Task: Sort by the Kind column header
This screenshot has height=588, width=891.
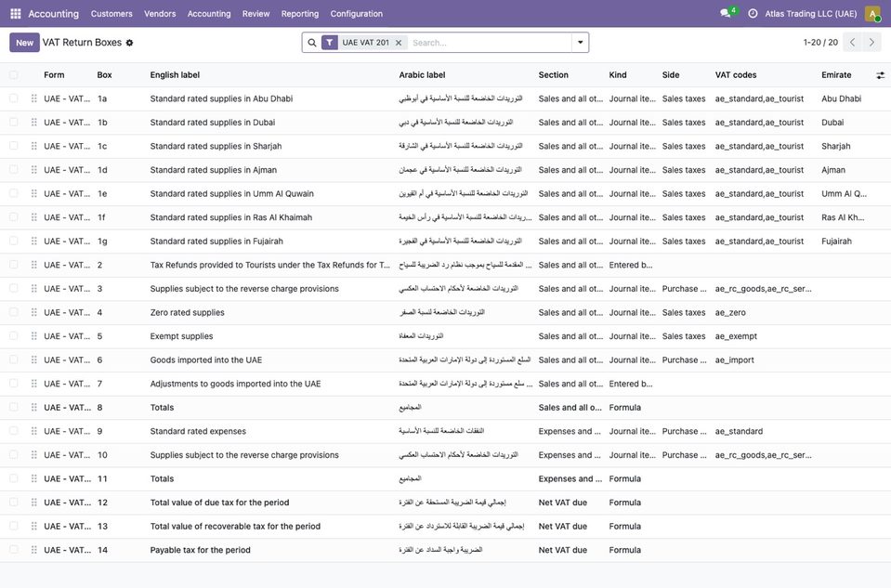Action: pyautogui.click(x=618, y=75)
